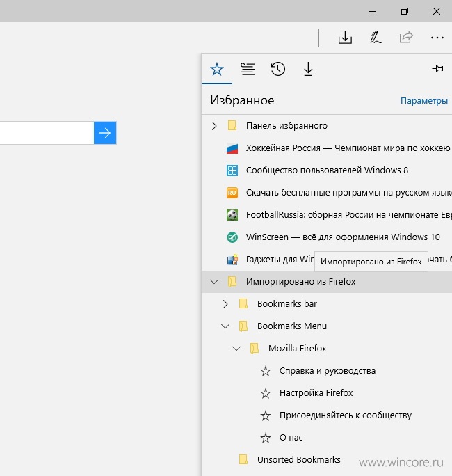The height and width of the screenshot is (476, 452).
Task: Open the О нас bookmark
Action: click(291, 438)
